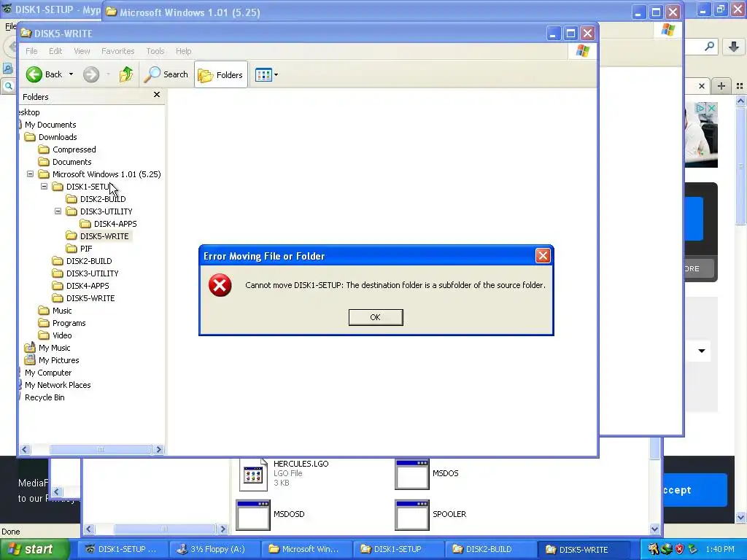This screenshot has width=747, height=560.
Task: Select My Documents in folder tree
Action: [50, 125]
